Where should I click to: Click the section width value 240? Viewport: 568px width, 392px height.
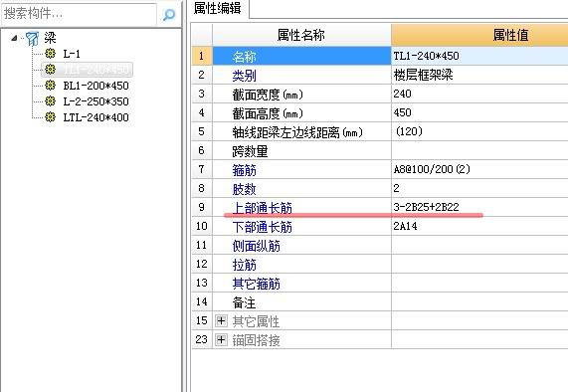click(402, 94)
